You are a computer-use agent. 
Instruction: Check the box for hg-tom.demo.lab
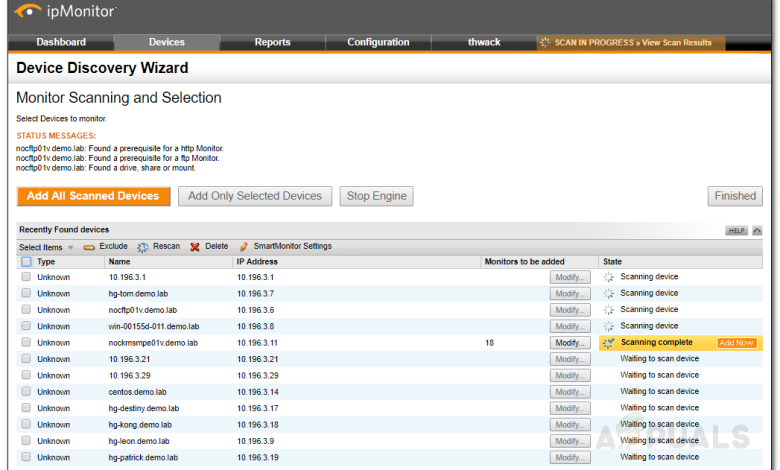point(26,293)
